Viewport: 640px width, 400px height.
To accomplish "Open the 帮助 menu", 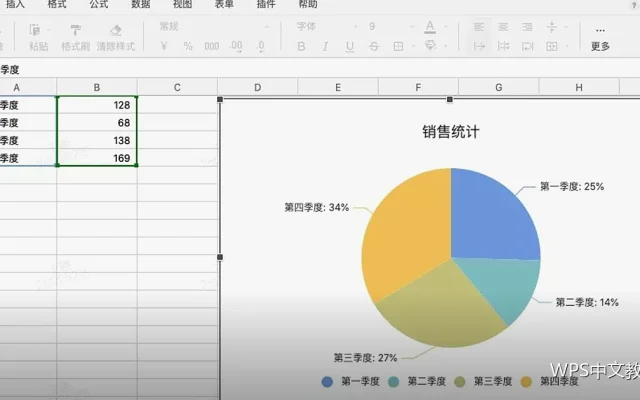I will (x=308, y=4).
